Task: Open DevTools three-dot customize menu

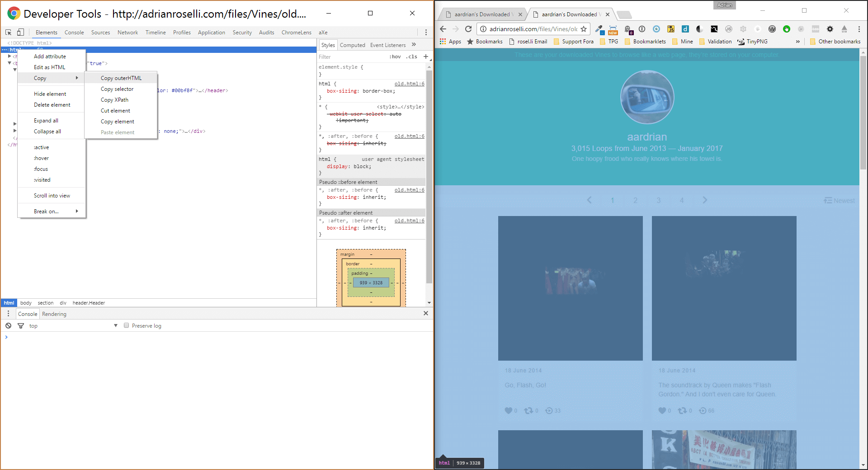Action: (426, 32)
